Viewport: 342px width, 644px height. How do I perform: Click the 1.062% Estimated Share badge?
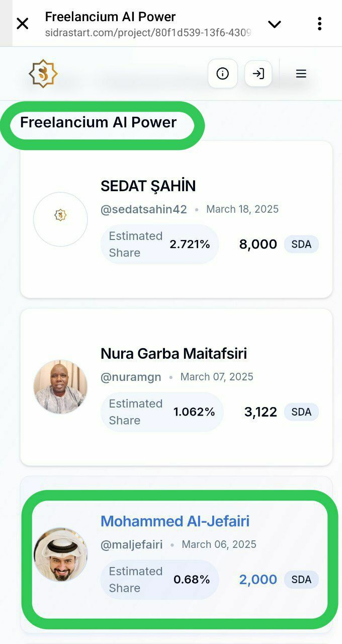[x=161, y=412]
